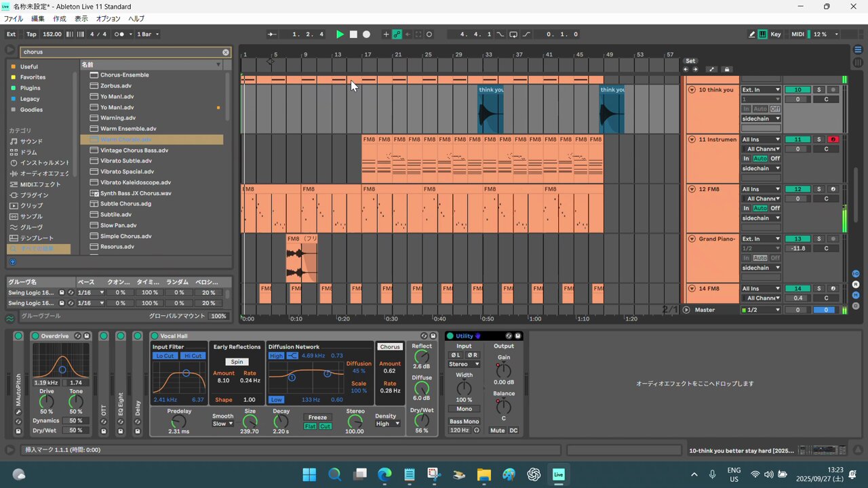This screenshot has width=868, height=488.
Task: Set track 11 monitor to In
Action: pos(747,159)
